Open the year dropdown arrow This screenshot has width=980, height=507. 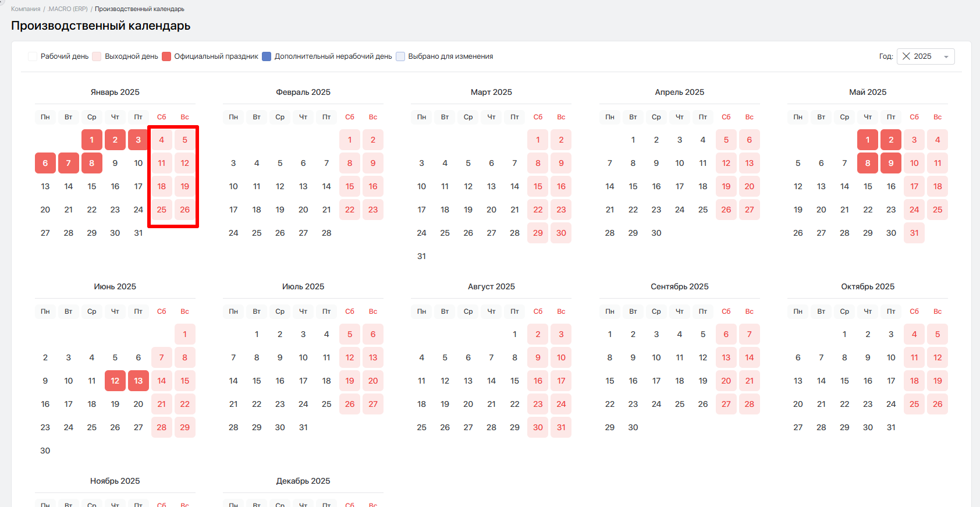[x=946, y=57]
